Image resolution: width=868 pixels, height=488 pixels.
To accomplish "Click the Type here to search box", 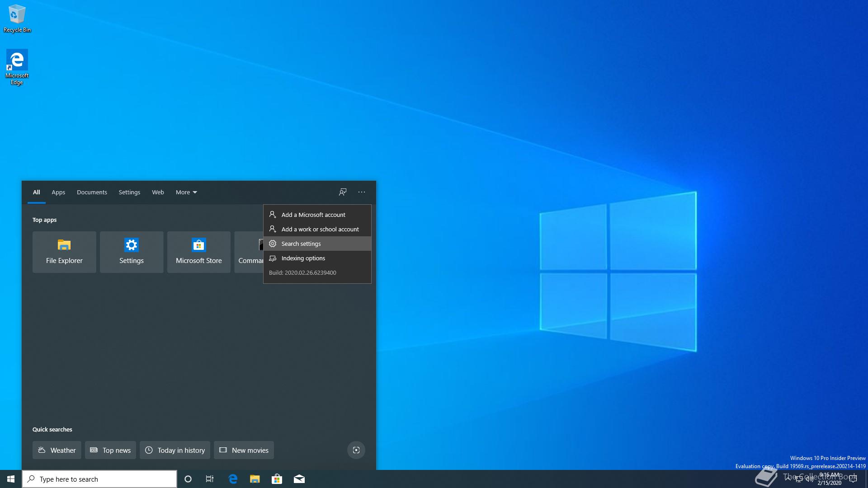I will click(x=99, y=479).
